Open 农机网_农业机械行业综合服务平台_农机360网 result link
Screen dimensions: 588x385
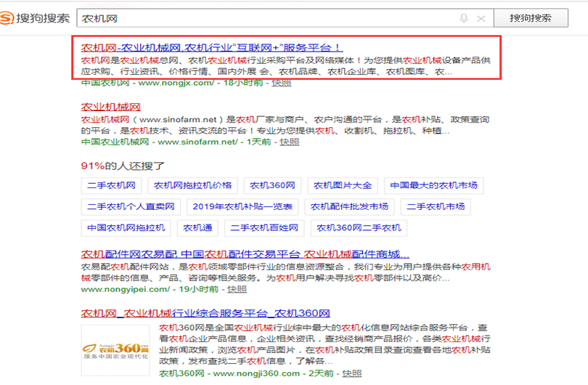coord(205,314)
